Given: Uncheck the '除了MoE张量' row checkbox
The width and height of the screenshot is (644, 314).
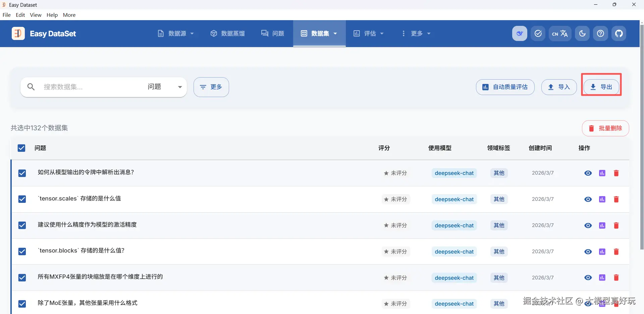Looking at the screenshot, I should pos(22,304).
